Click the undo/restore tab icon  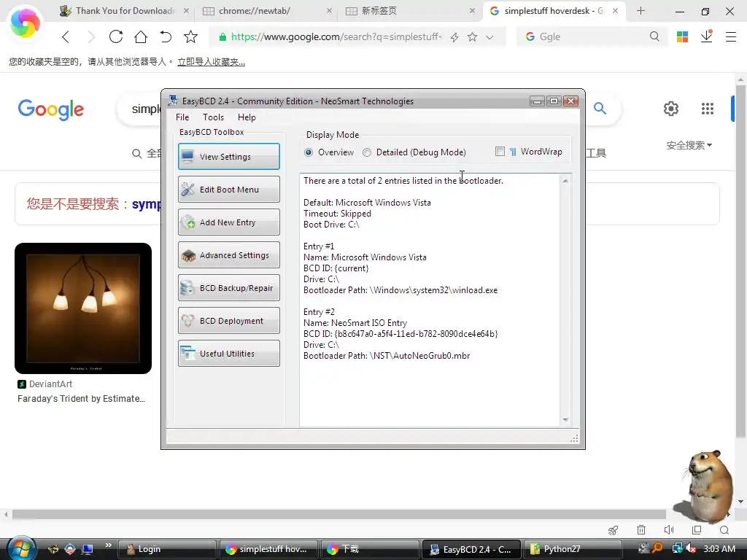coord(166,36)
